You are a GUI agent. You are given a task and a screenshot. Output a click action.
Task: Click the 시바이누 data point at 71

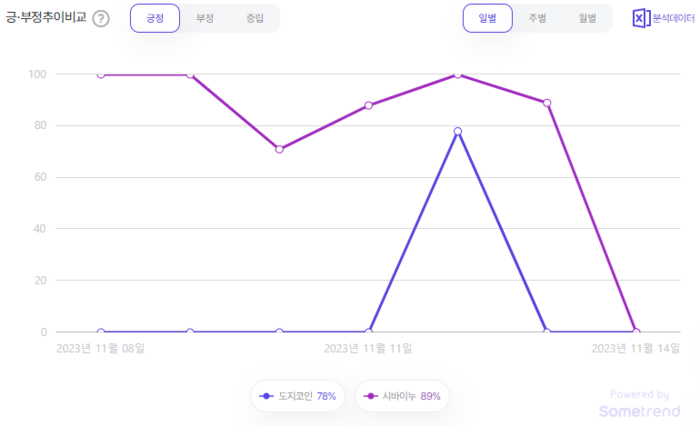coord(279,149)
